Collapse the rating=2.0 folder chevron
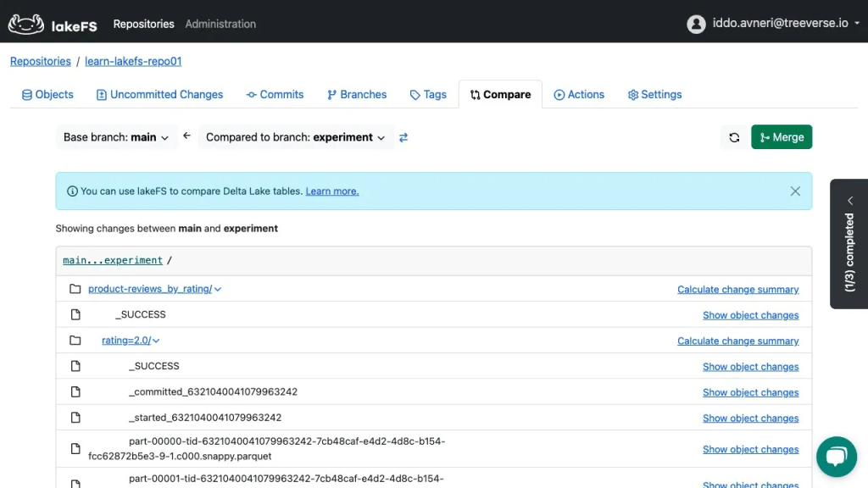Image resolution: width=868 pixels, height=488 pixels. pyautogui.click(x=156, y=341)
